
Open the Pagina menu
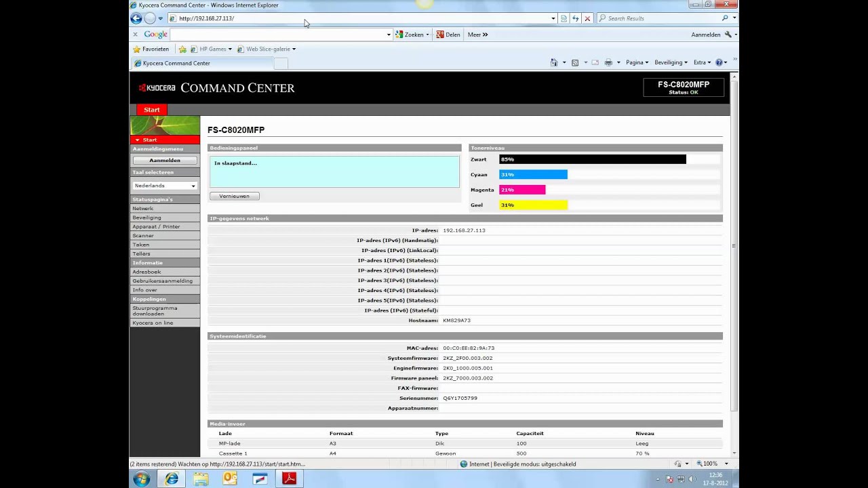(x=637, y=62)
